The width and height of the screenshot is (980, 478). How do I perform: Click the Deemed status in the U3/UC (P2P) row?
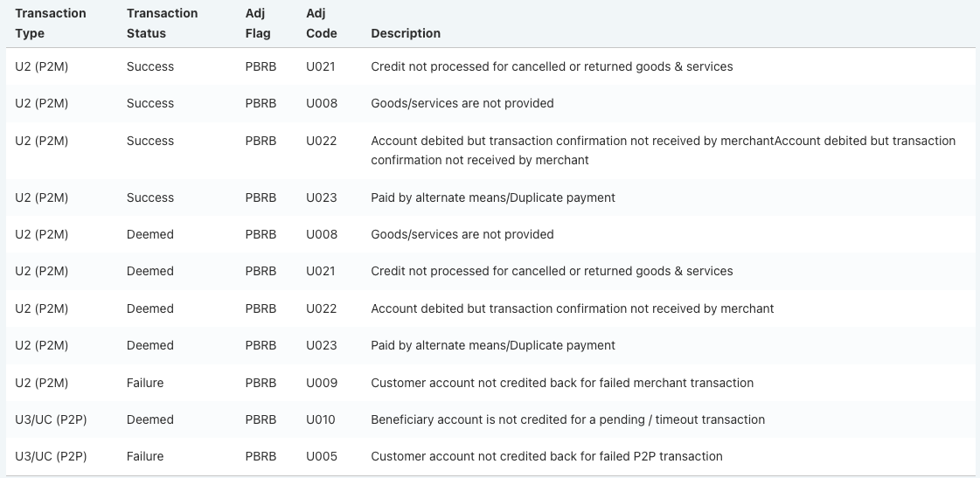pos(149,419)
